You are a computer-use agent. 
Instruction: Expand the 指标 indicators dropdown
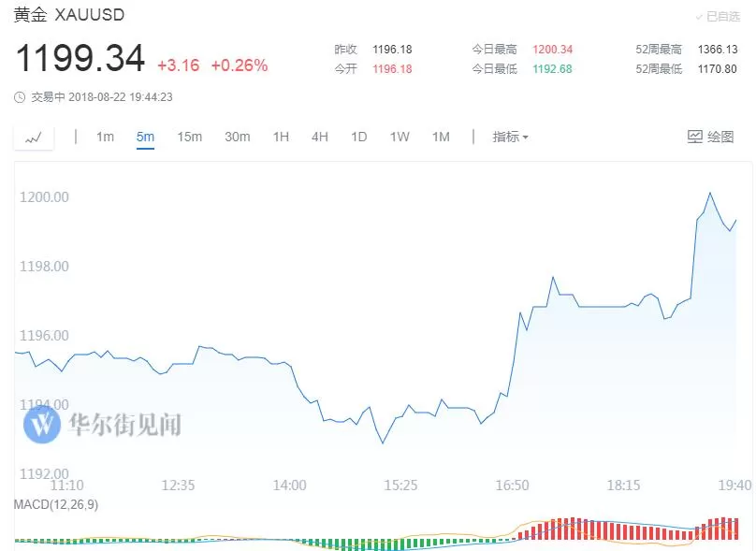tap(510, 137)
